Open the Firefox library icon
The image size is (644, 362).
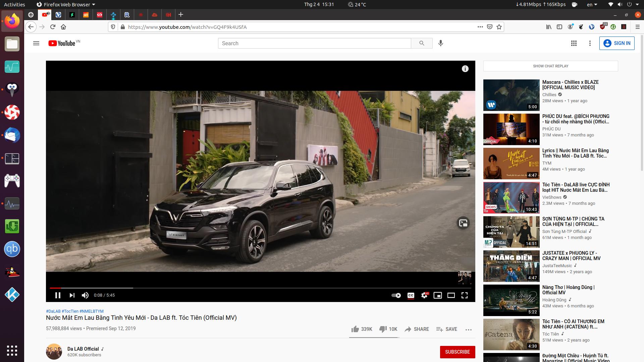click(x=549, y=27)
